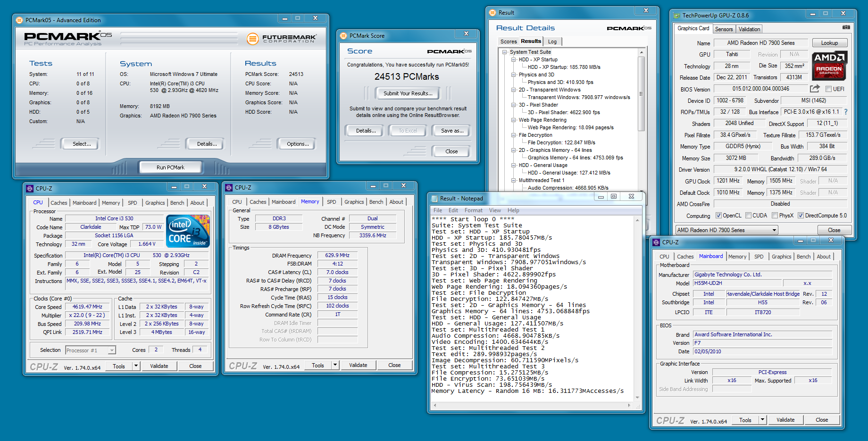Viewport: 868px width, 441px height.
Task: Click the Options... button under Results
Action: click(298, 144)
